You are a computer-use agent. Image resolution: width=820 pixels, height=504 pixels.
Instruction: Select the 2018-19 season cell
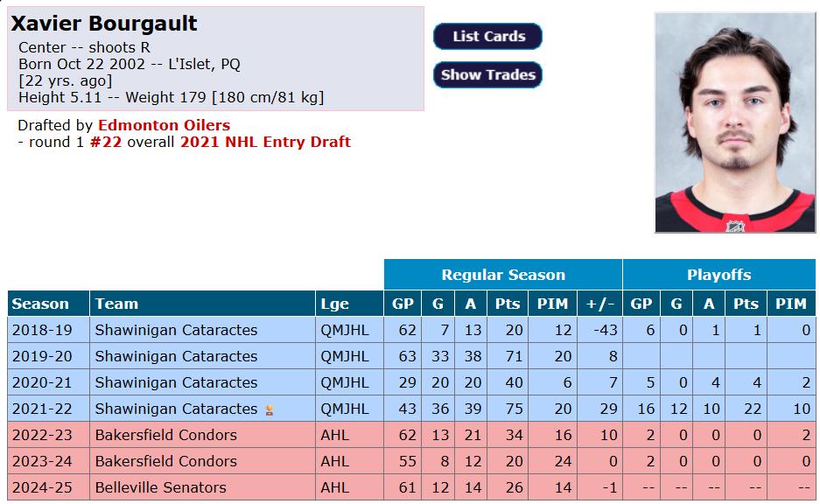pyautogui.click(x=49, y=330)
